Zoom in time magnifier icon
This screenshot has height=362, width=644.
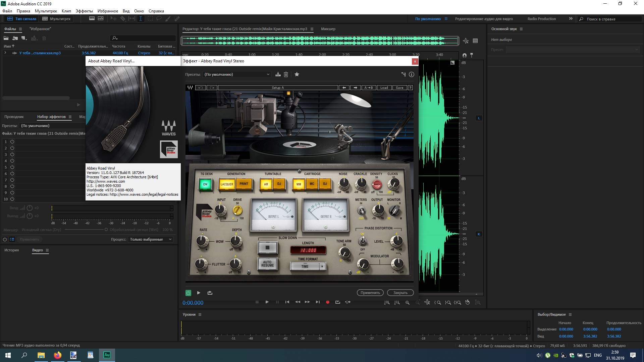[408, 302]
